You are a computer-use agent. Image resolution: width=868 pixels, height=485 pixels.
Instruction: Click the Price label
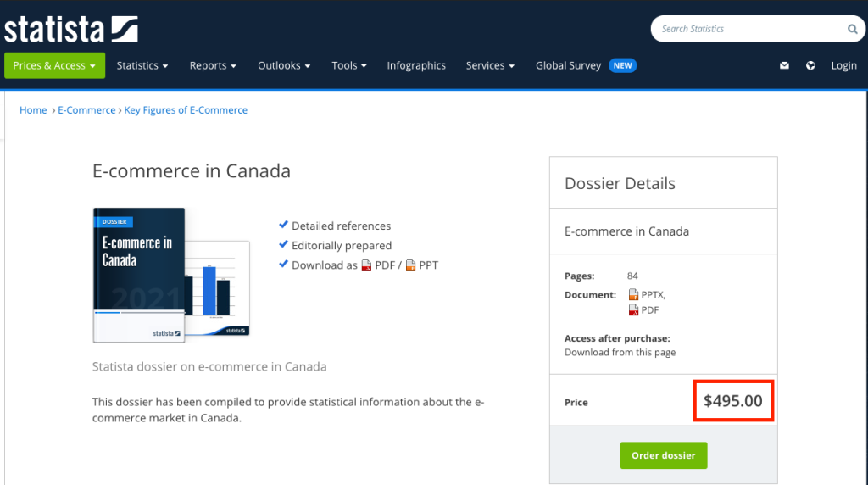tap(576, 403)
